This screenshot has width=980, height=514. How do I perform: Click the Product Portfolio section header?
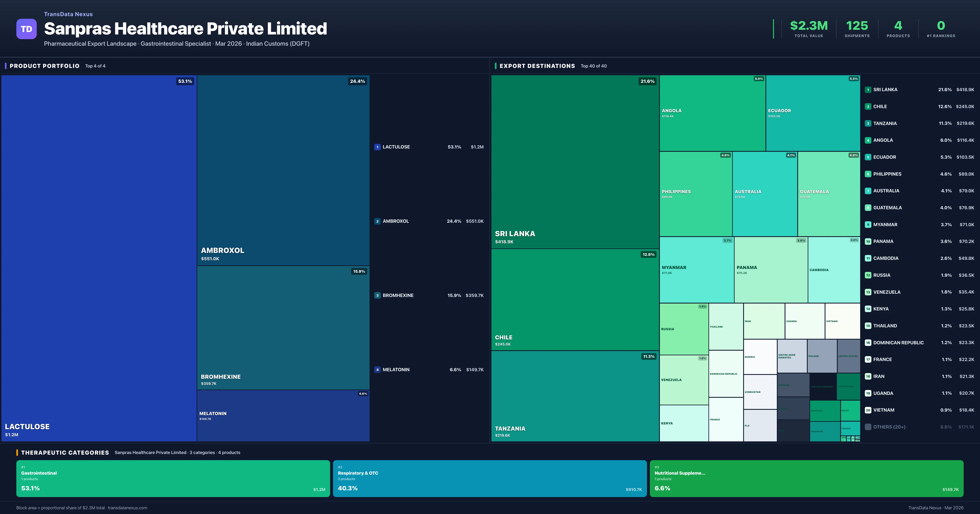click(x=45, y=66)
